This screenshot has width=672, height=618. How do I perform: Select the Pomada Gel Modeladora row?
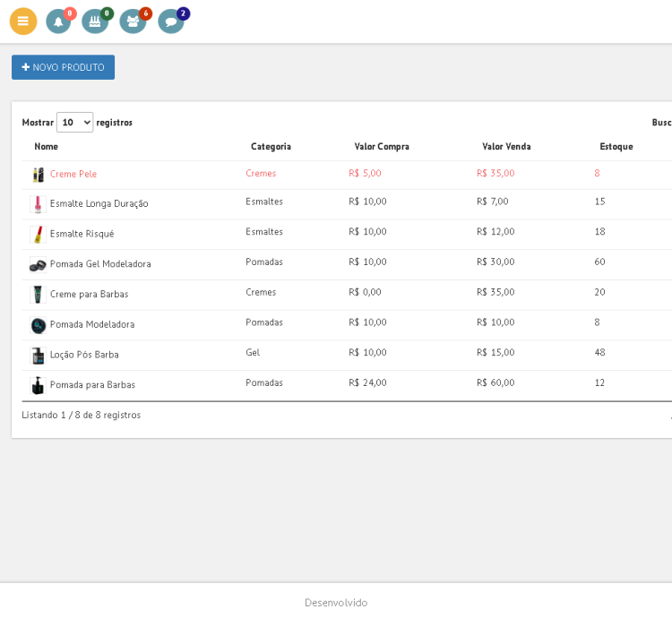[x=100, y=264]
